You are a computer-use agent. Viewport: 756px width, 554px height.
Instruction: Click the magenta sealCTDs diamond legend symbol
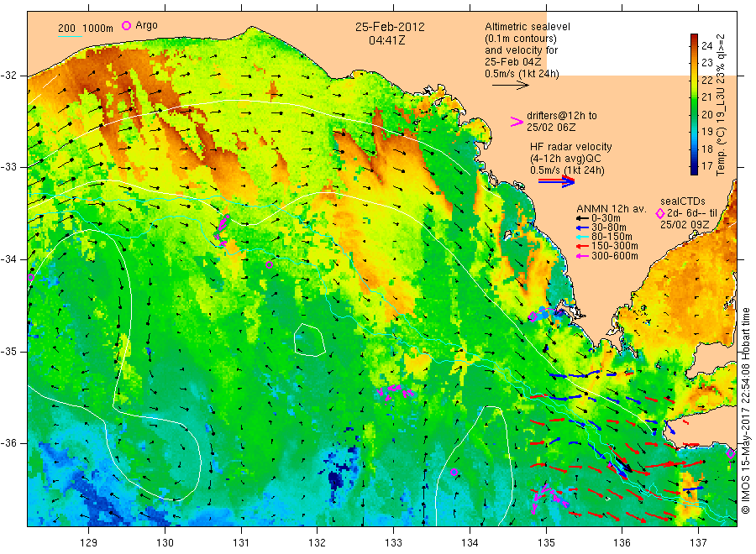[x=660, y=213]
